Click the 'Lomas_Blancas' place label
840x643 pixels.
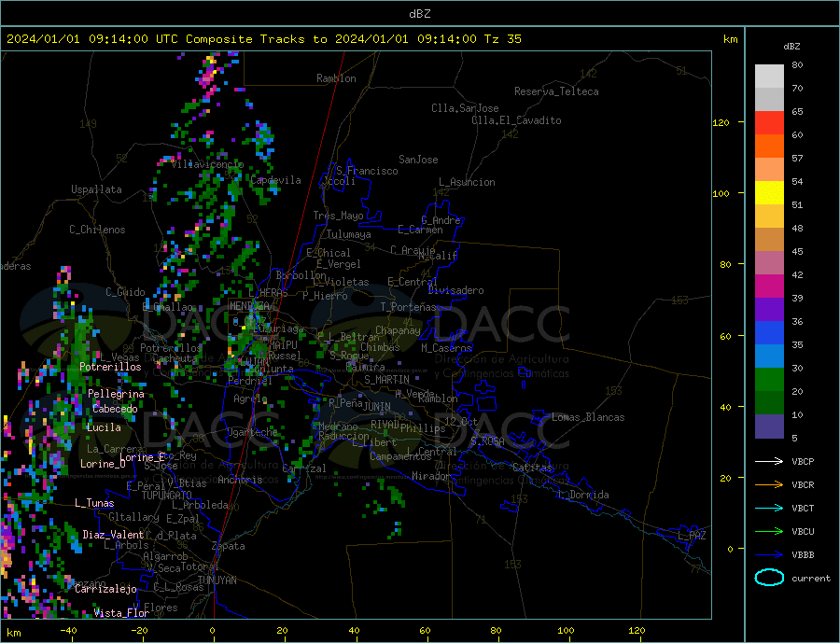[x=588, y=417]
